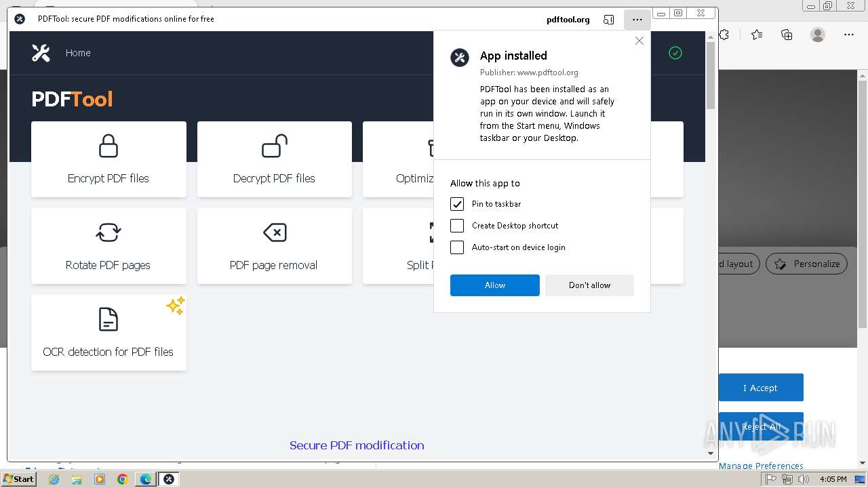Open the app window three-dots menu
This screenshot has width=868, height=488.
tap(637, 20)
